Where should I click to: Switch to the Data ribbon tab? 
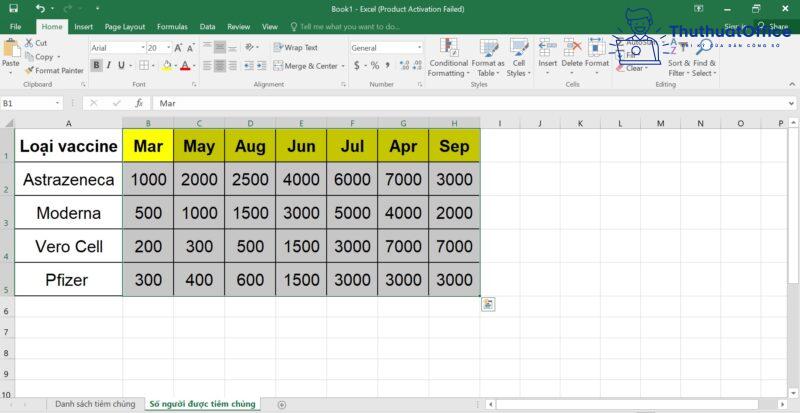click(x=208, y=27)
